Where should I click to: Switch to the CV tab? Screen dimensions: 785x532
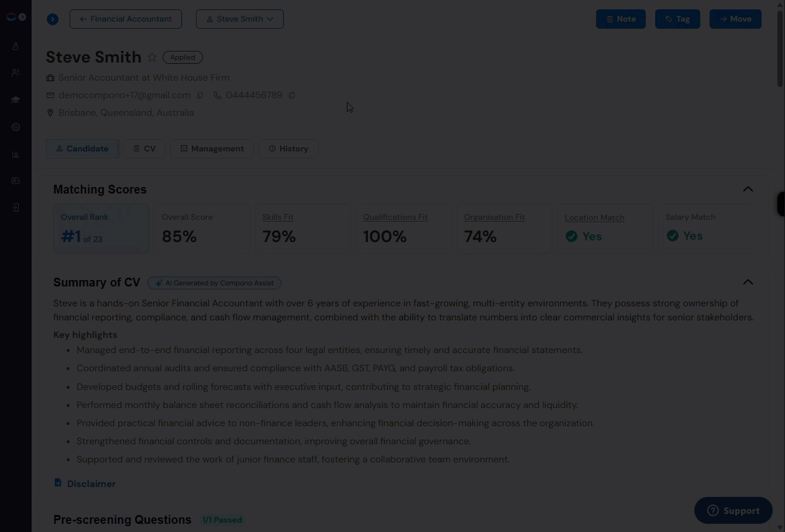144,148
